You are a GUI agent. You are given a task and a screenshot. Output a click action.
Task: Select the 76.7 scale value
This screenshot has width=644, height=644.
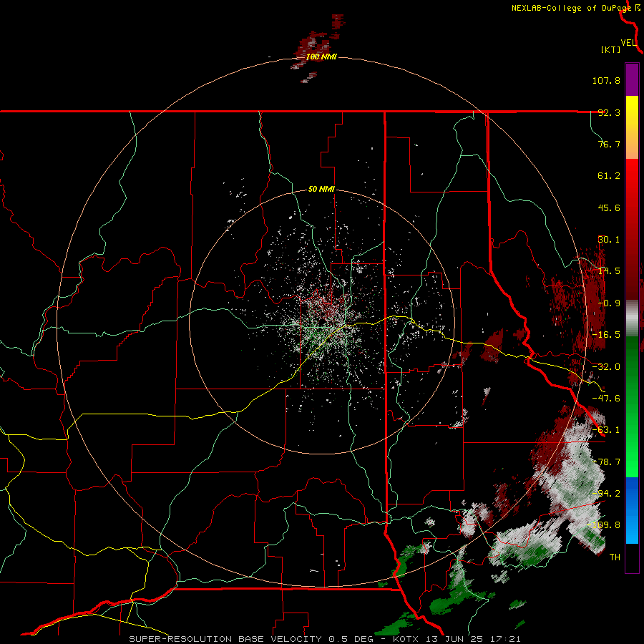pos(609,144)
